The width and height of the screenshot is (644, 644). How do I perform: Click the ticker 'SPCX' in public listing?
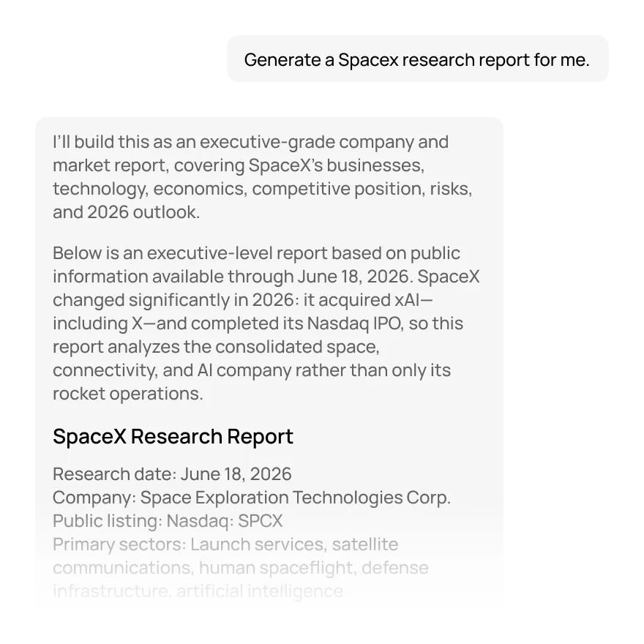click(261, 521)
